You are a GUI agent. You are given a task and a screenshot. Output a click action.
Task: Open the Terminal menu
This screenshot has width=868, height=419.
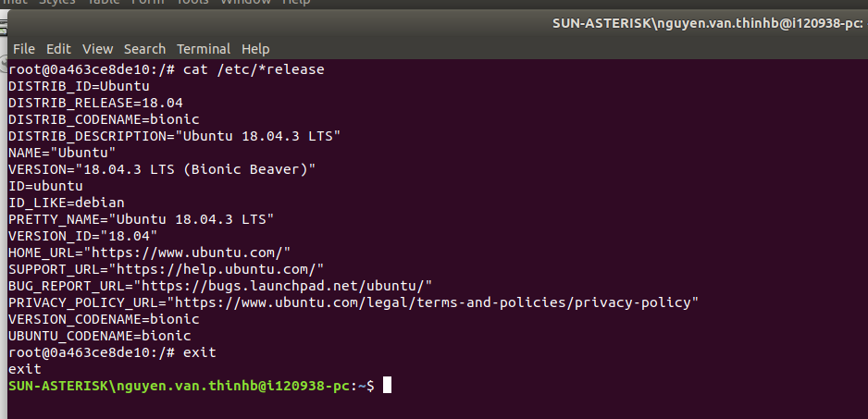click(204, 48)
